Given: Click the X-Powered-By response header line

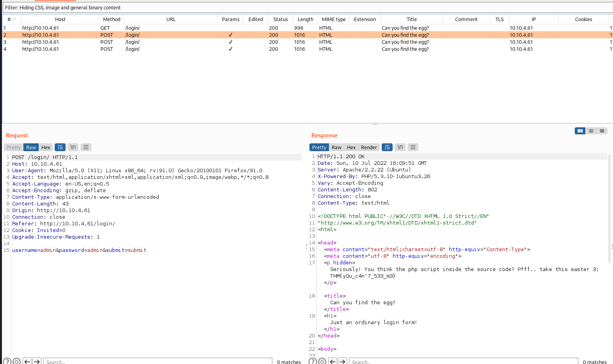Looking at the screenshot, I should [x=374, y=176].
